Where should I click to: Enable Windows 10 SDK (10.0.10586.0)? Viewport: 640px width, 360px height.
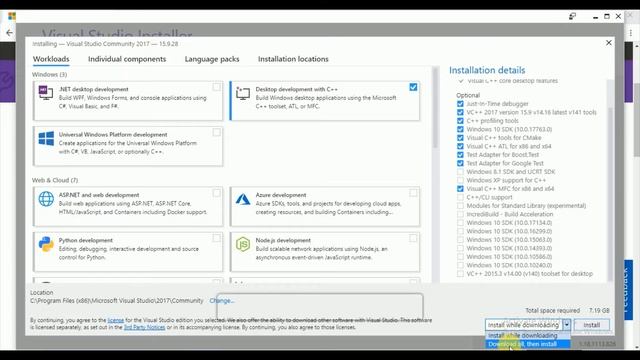pos(460,257)
